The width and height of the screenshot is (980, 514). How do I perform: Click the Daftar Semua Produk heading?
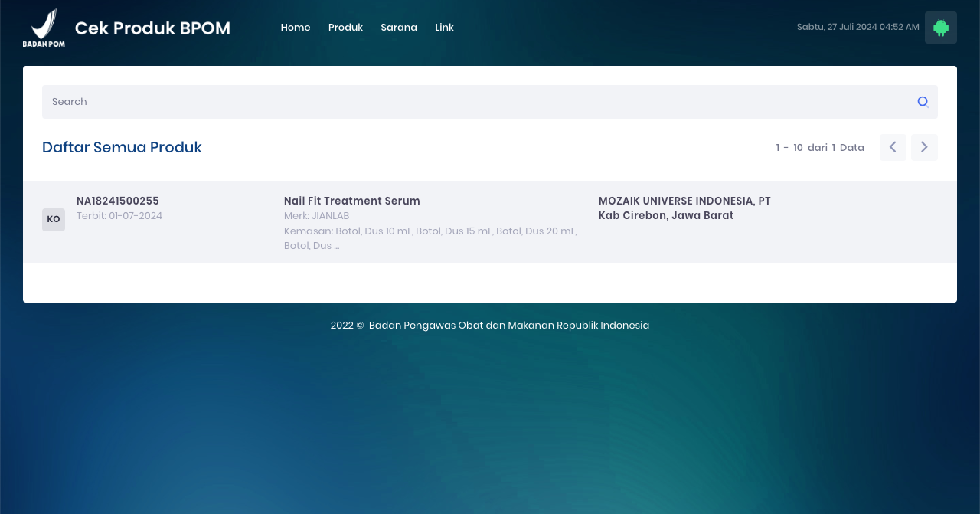(x=122, y=147)
